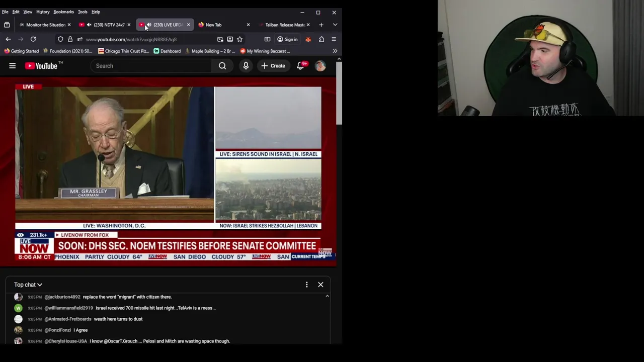
Task: Open the YouTube Create button
Action: tap(273, 66)
